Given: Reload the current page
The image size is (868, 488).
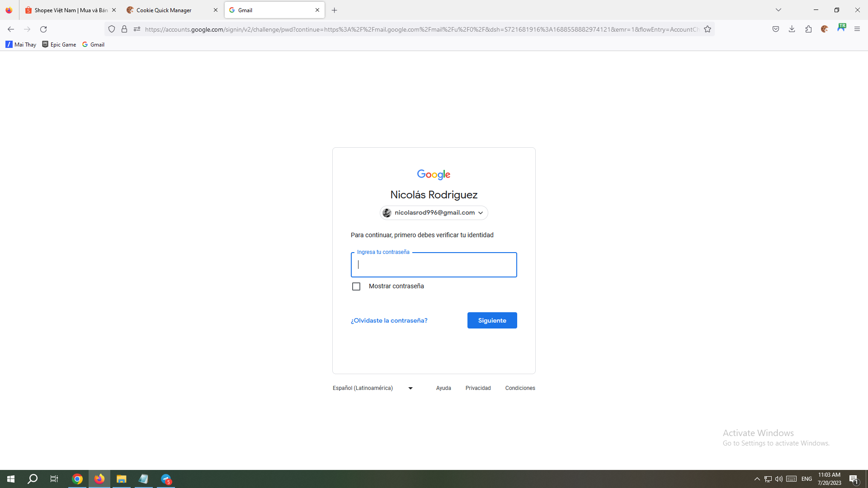Looking at the screenshot, I should 43,29.
